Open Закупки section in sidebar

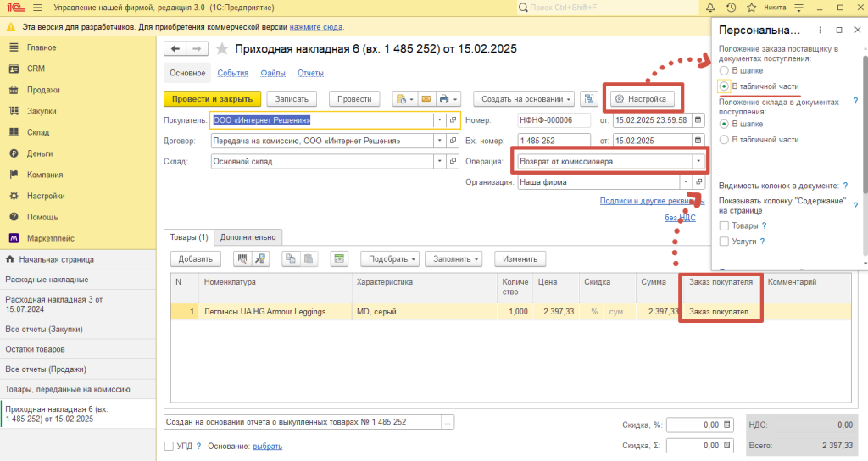point(42,111)
